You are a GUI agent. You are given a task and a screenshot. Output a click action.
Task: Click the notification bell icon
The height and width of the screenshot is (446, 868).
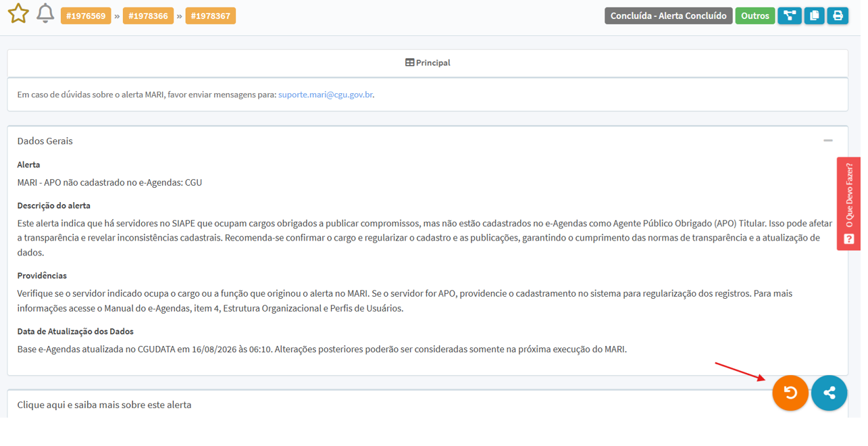tap(45, 14)
